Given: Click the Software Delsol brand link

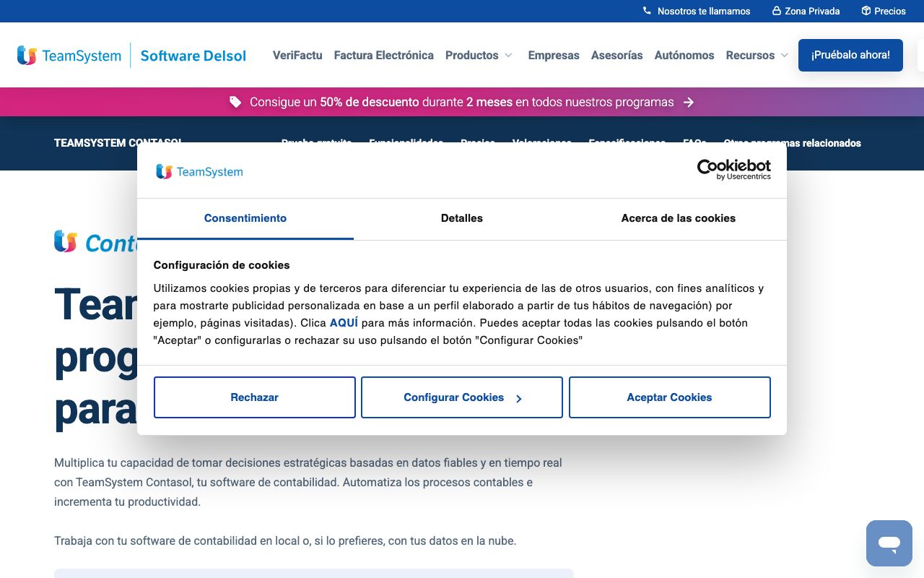Looking at the screenshot, I should pos(193,56).
